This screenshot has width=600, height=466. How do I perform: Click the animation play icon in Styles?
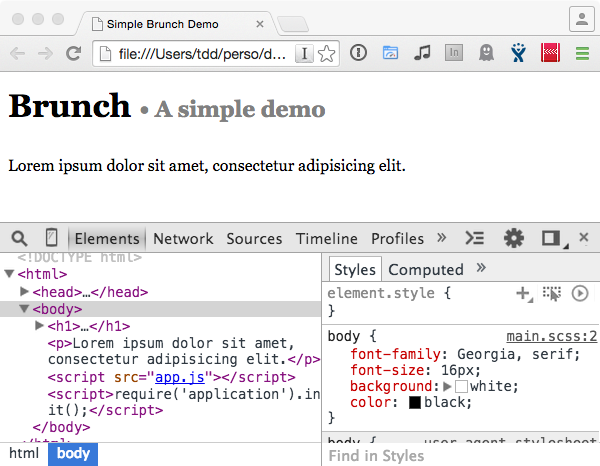(x=580, y=293)
